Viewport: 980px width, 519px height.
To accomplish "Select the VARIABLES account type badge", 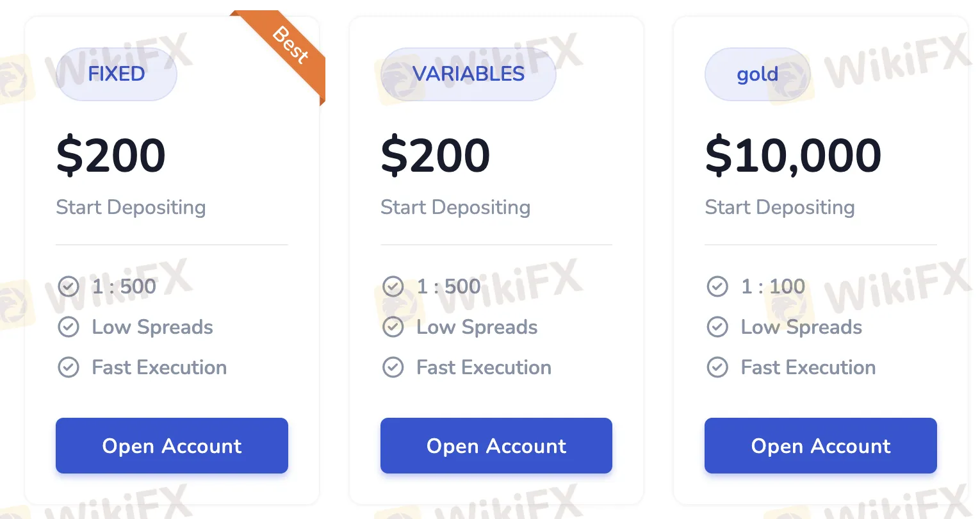I will click(468, 74).
